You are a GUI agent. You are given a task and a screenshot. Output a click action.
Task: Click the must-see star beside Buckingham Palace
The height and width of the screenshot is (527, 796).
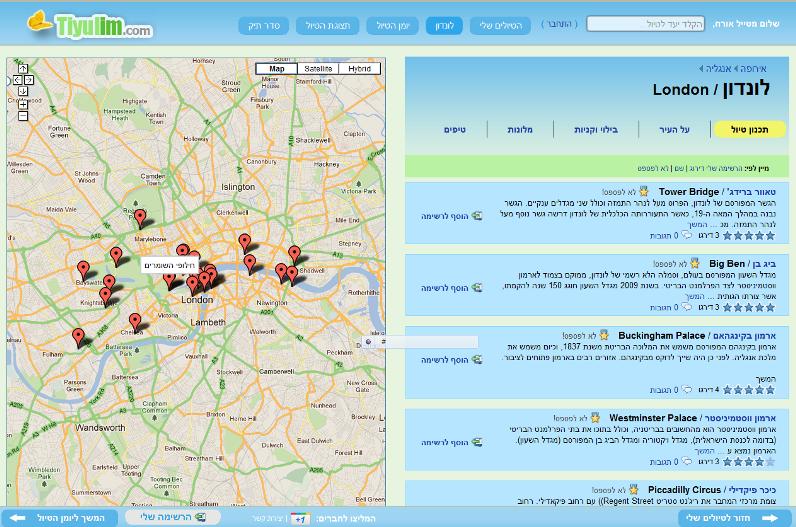[x=604, y=335]
